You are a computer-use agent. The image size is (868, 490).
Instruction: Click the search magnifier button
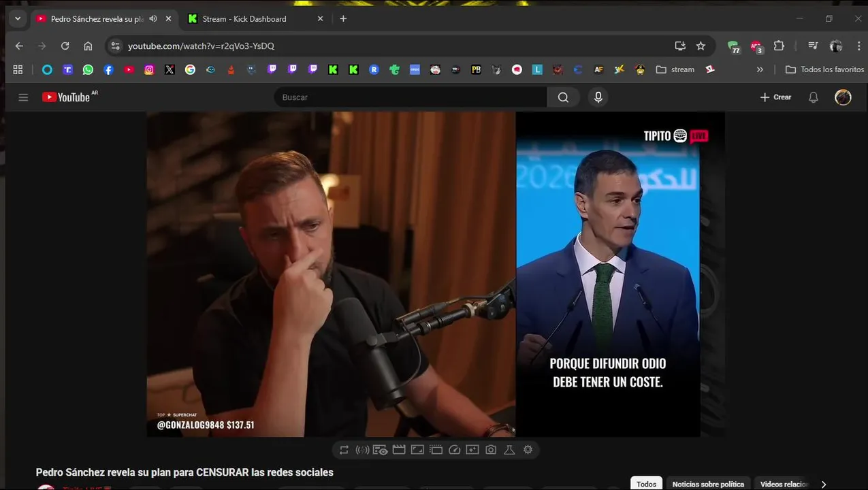pyautogui.click(x=563, y=97)
